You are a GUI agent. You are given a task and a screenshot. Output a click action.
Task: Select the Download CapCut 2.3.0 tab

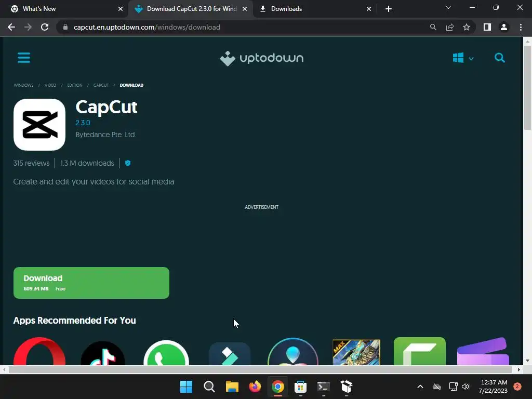pyautogui.click(x=191, y=9)
